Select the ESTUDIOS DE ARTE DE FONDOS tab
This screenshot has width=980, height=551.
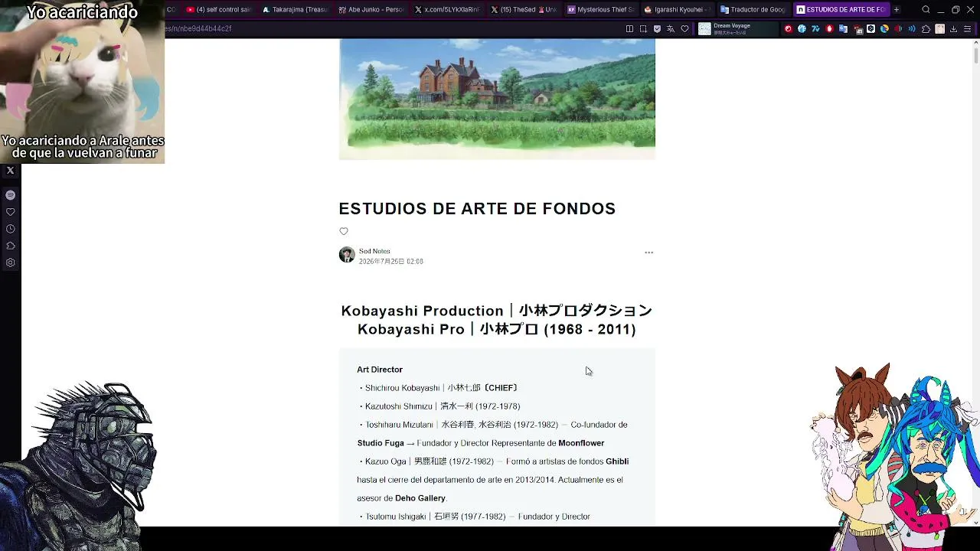tap(841, 10)
